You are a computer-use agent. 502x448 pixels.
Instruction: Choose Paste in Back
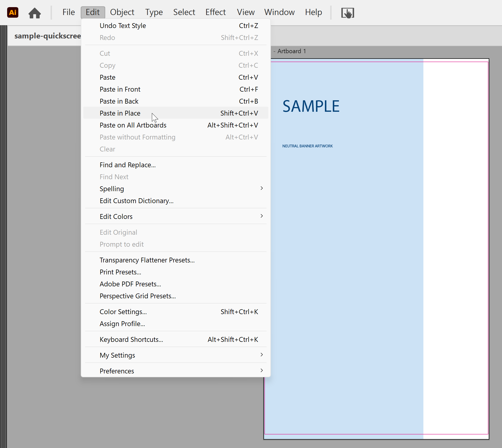pos(176,101)
